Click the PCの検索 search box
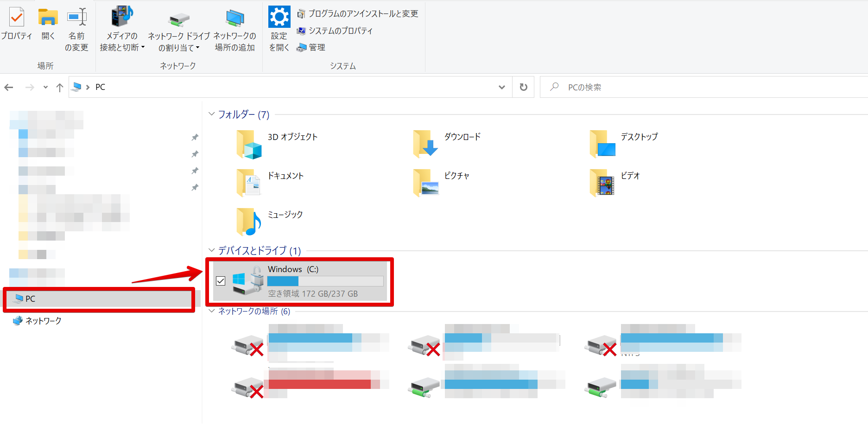Screen dimensions: 868x426 [x=703, y=87]
